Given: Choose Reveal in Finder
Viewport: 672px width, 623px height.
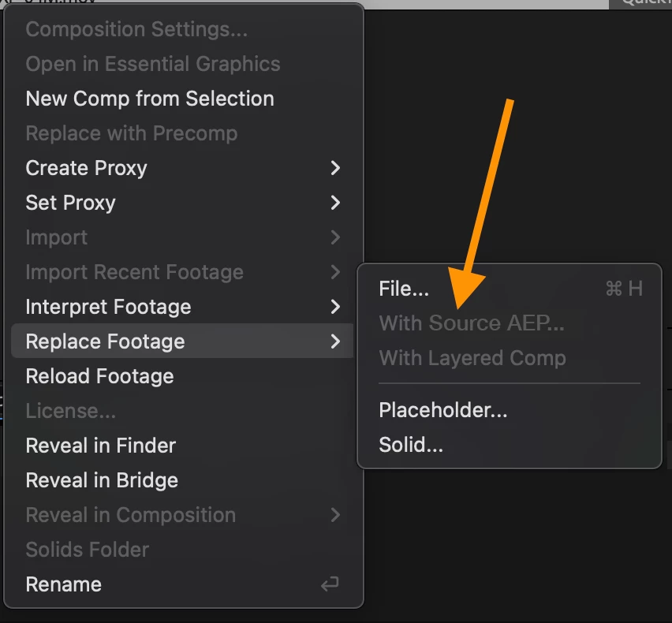Looking at the screenshot, I should pos(100,446).
